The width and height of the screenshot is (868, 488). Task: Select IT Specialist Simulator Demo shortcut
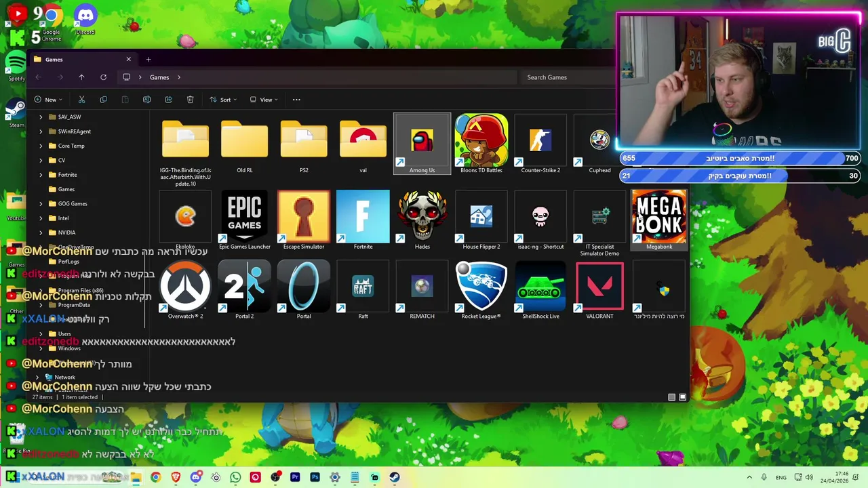[x=599, y=224]
